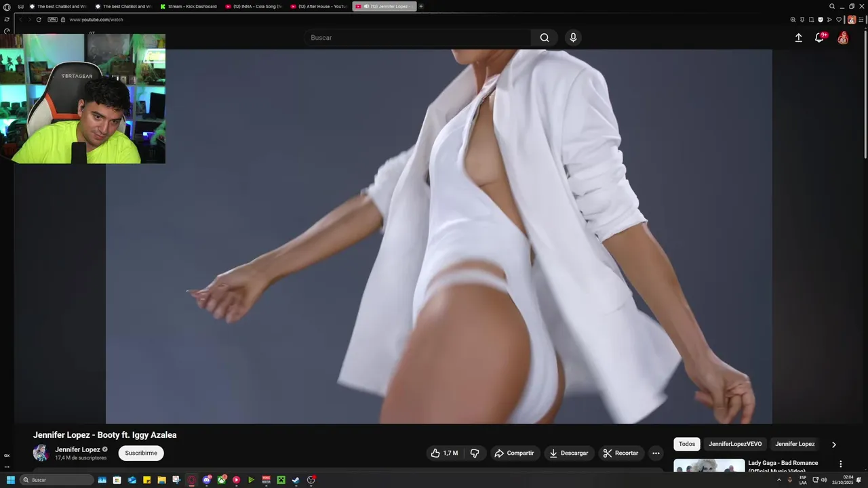This screenshot has width=868, height=488.
Task: Open File Explorer from taskbar
Action: click(x=161, y=480)
